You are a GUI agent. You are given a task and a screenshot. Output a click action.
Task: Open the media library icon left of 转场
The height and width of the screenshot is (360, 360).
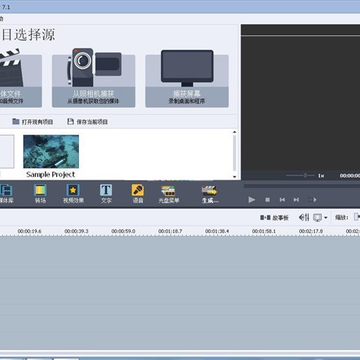(x=6, y=194)
